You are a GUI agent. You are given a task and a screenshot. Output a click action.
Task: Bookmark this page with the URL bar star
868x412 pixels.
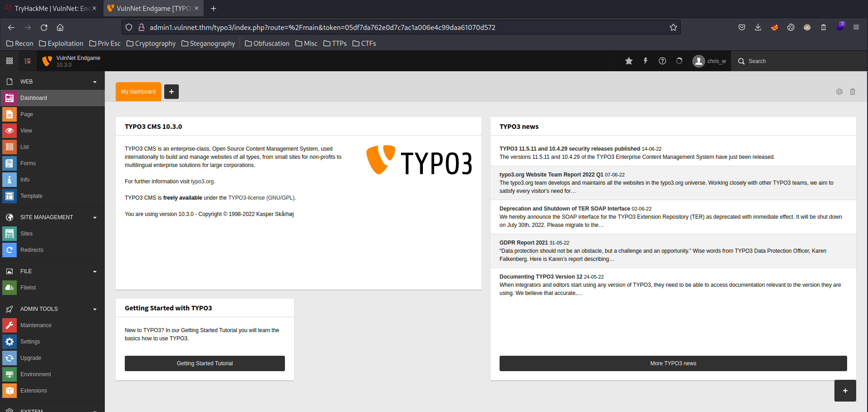point(673,28)
